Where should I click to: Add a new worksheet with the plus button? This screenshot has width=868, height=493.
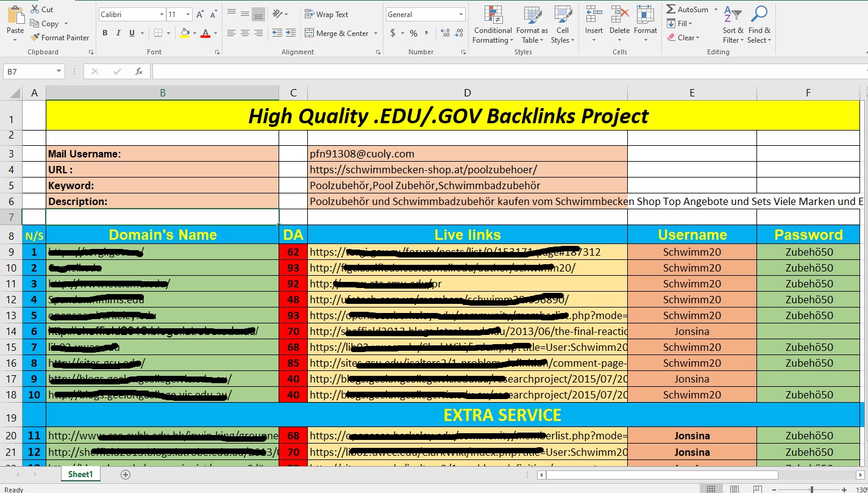pos(124,474)
